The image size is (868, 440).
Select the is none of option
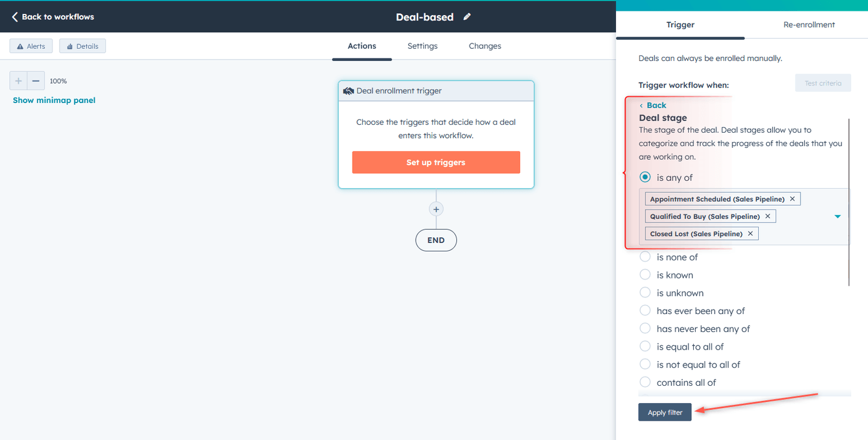645,256
